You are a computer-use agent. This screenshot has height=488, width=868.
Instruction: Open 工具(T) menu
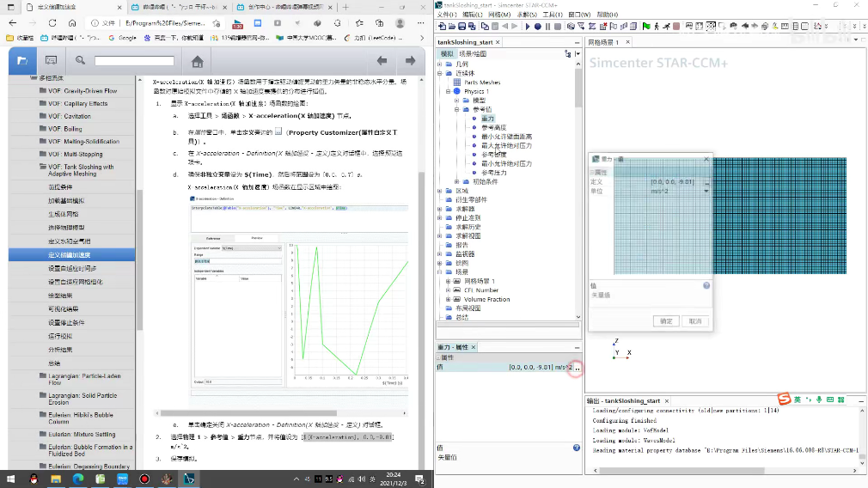point(553,15)
